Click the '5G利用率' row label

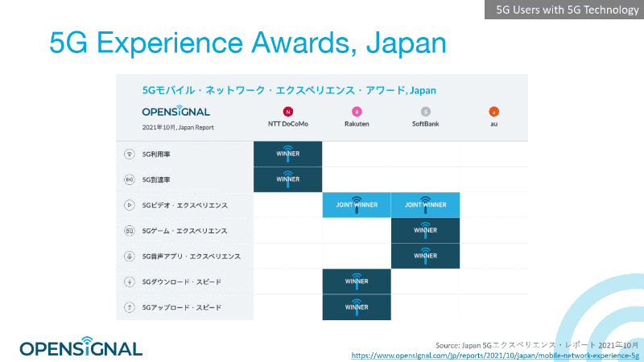(156, 154)
